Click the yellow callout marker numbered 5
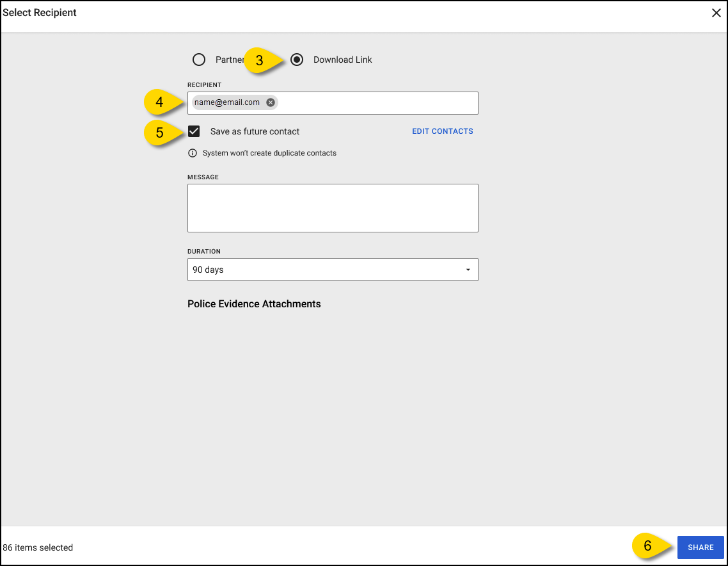 click(x=160, y=133)
